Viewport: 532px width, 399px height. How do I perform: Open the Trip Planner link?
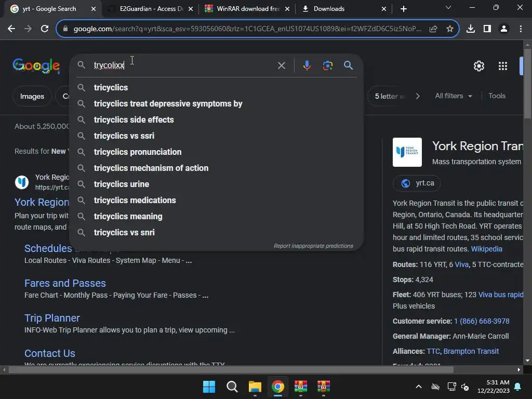point(52,318)
